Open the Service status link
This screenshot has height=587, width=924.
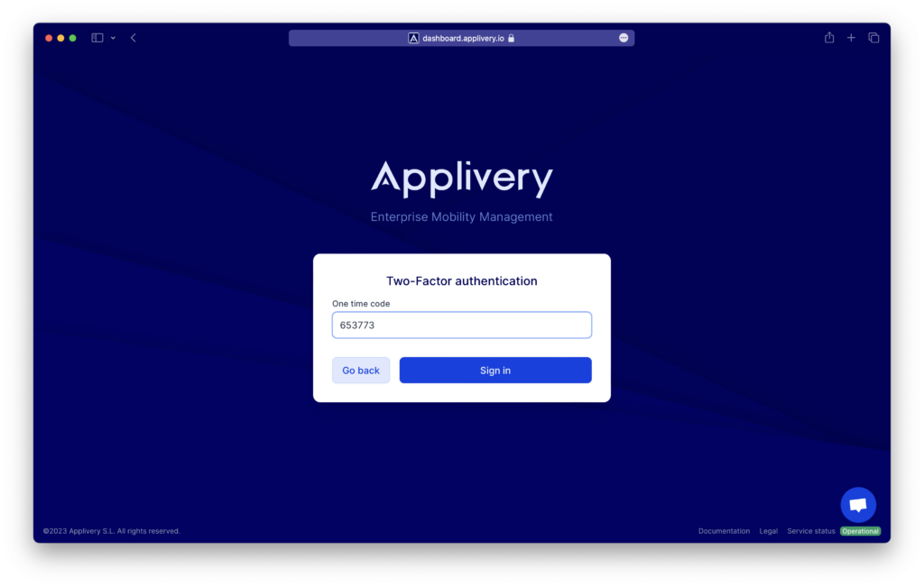[x=811, y=531]
